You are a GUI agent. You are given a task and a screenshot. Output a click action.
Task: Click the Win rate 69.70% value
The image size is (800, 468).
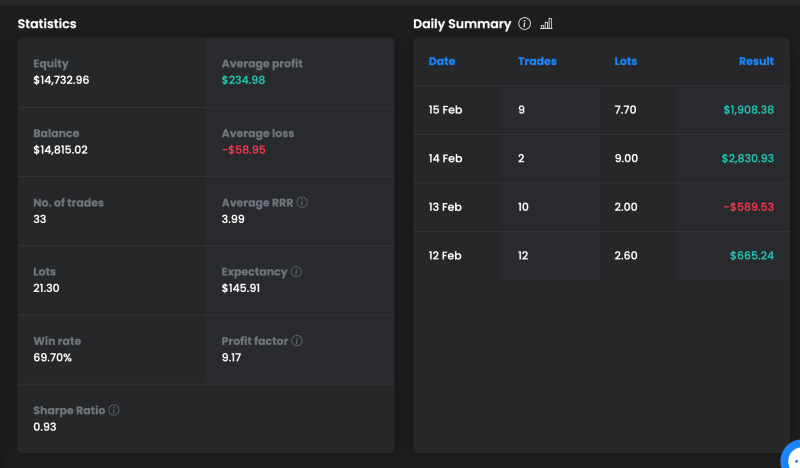click(x=53, y=357)
